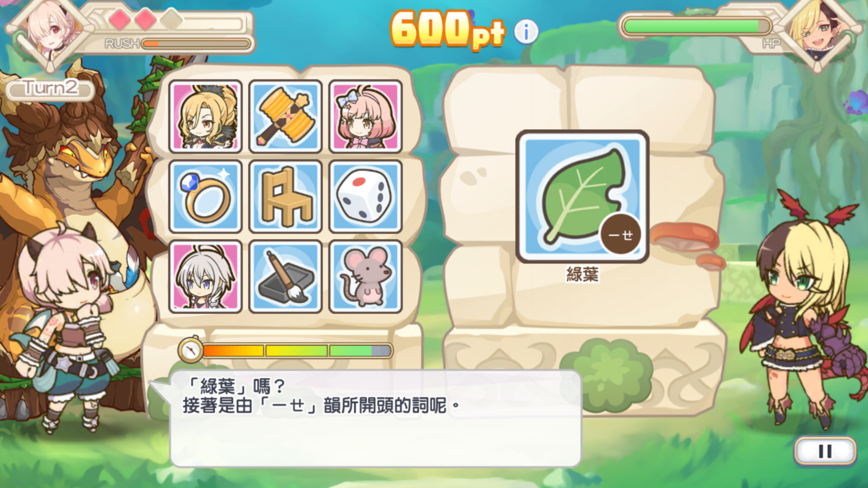This screenshot has width=868, height=488.
Task: Click the countdown timer bar
Action: point(298,350)
